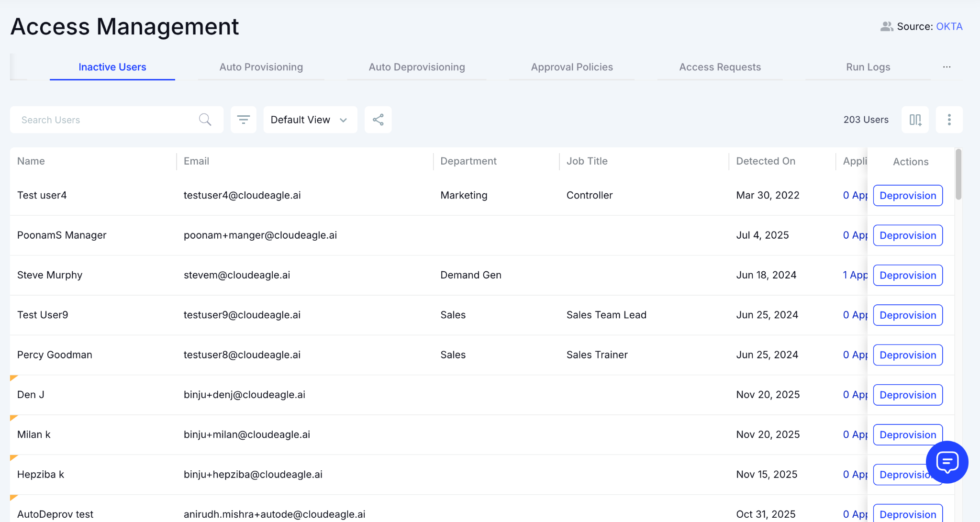Deprovision Steve Murphy

907,276
